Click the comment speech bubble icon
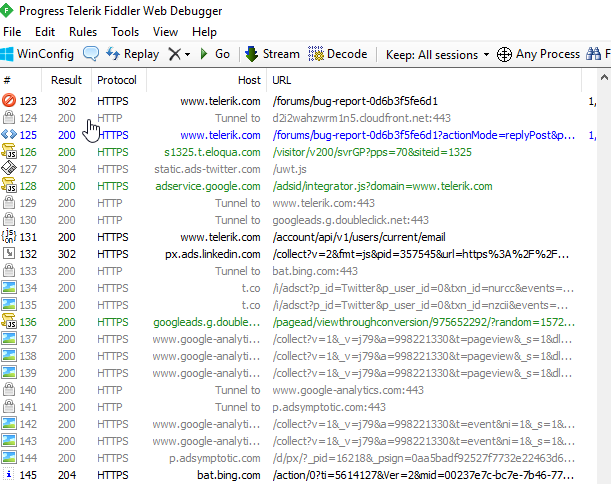The image size is (611, 484). [x=91, y=54]
